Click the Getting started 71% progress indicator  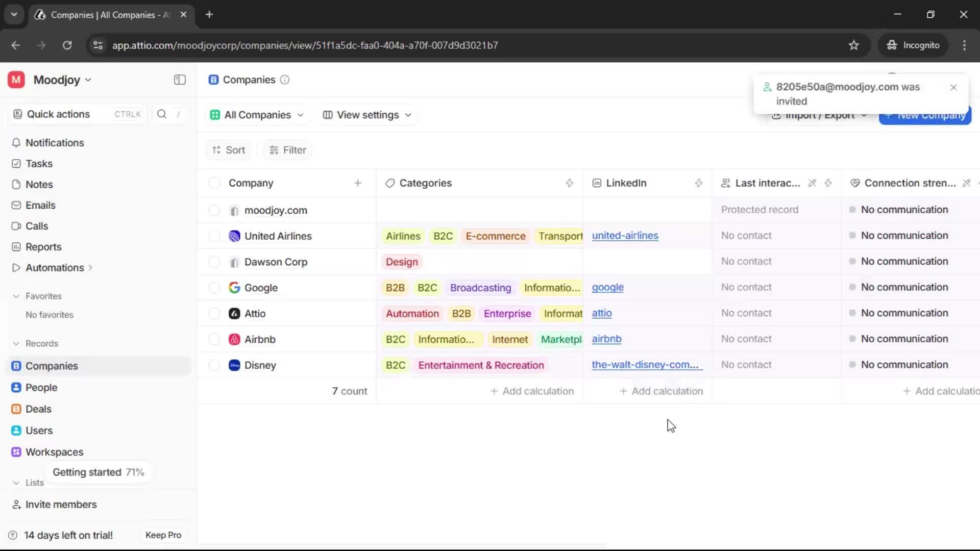tap(98, 472)
